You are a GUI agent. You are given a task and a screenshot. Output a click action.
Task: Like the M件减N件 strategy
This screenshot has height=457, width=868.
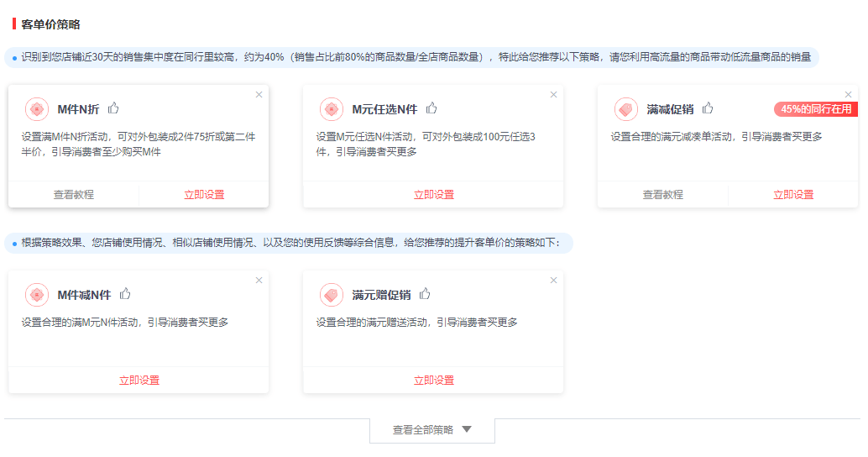[x=125, y=294]
